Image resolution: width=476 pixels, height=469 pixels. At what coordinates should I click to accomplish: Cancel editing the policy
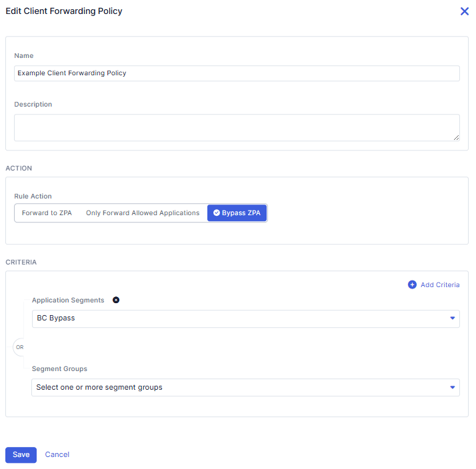coord(57,454)
